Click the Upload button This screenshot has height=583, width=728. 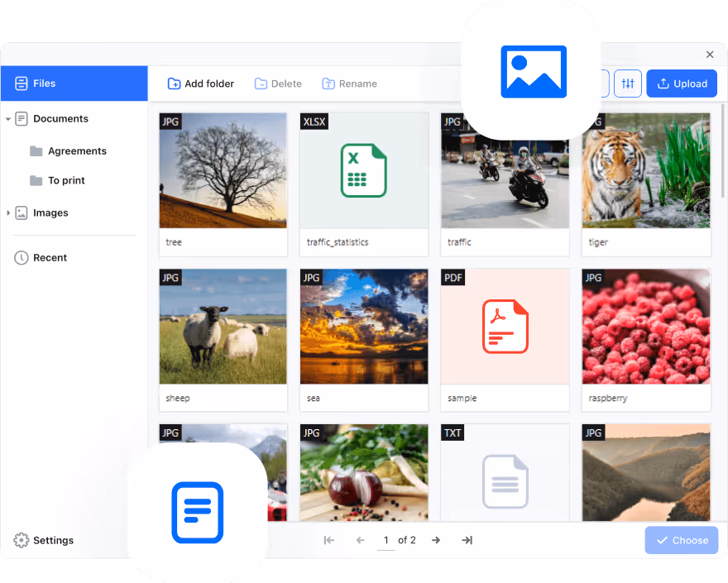tap(681, 84)
